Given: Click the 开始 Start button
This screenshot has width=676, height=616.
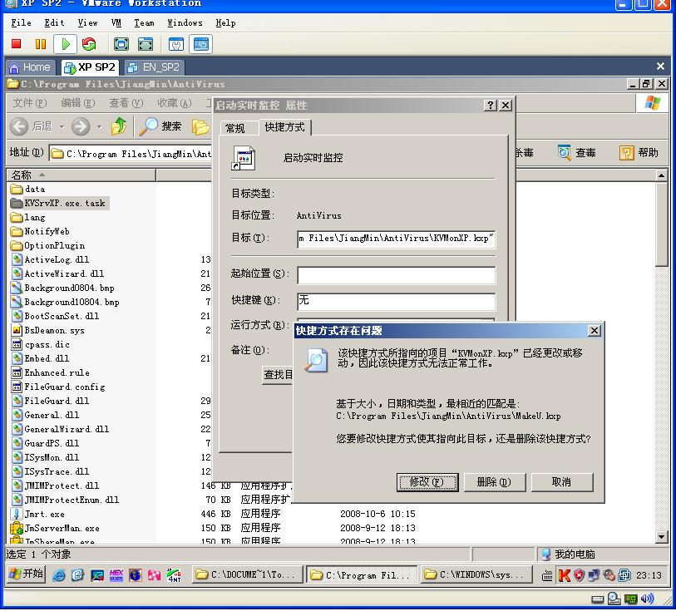Looking at the screenshot, I should [x=27, y=574].
